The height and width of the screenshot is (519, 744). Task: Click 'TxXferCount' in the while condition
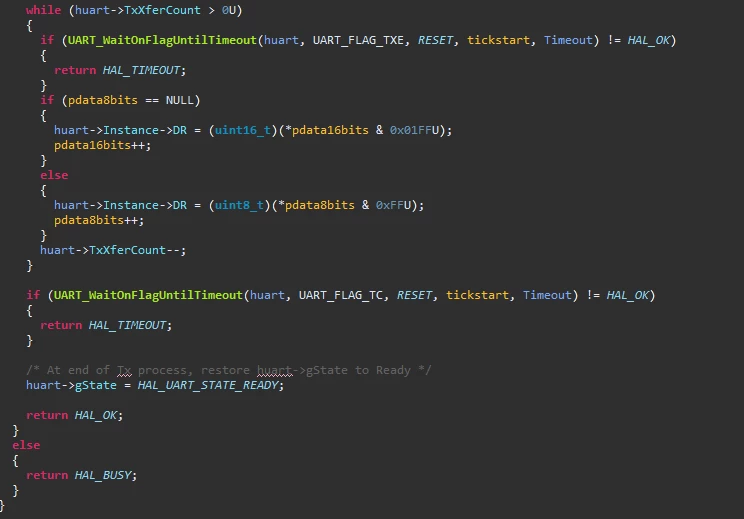coord(162,10)
